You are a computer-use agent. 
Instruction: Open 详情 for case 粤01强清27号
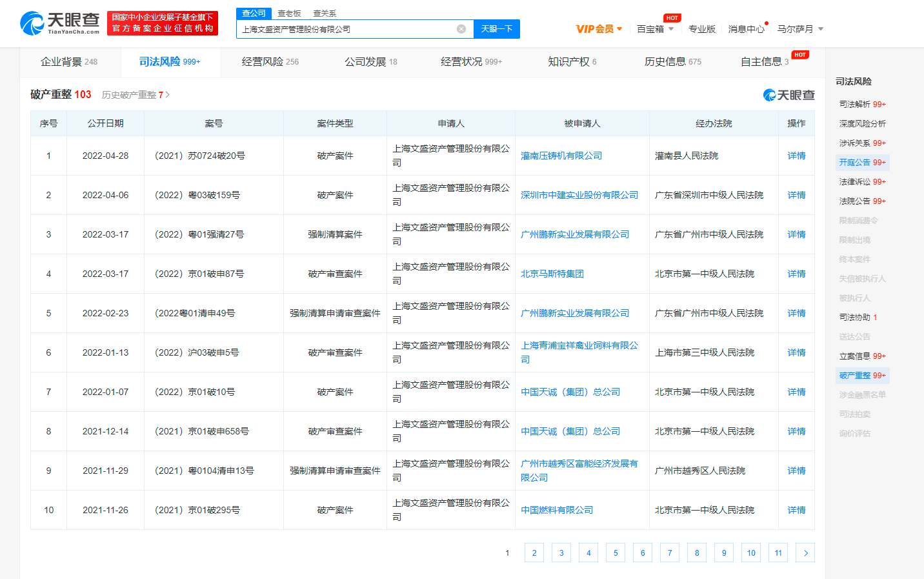click(x=796, y=234)
